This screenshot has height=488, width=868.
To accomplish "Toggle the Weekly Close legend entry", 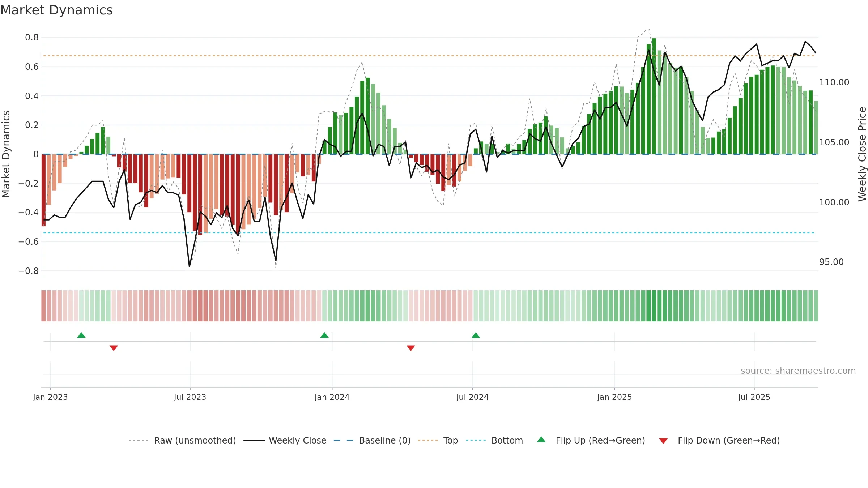I will tap(285, 440).
